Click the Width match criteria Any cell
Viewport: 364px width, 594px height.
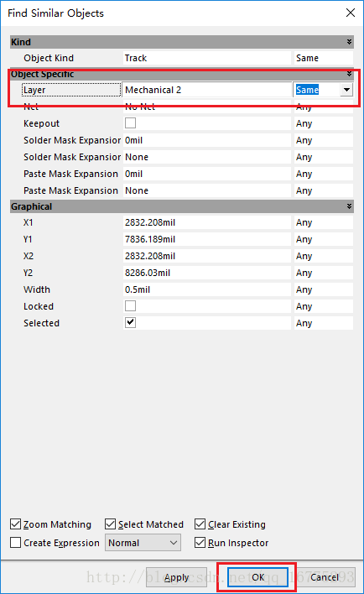tap(324, 289)
